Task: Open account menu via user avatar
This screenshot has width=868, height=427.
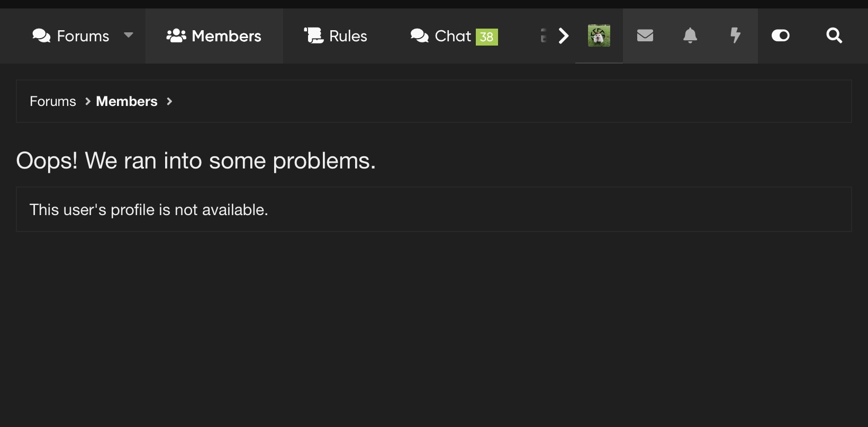Action: click(599, 35)
